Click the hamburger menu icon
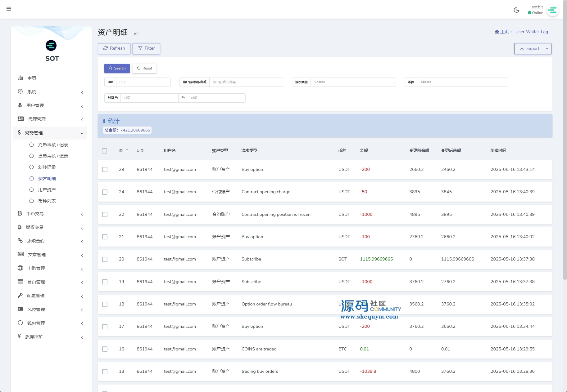 click(9, 9)
